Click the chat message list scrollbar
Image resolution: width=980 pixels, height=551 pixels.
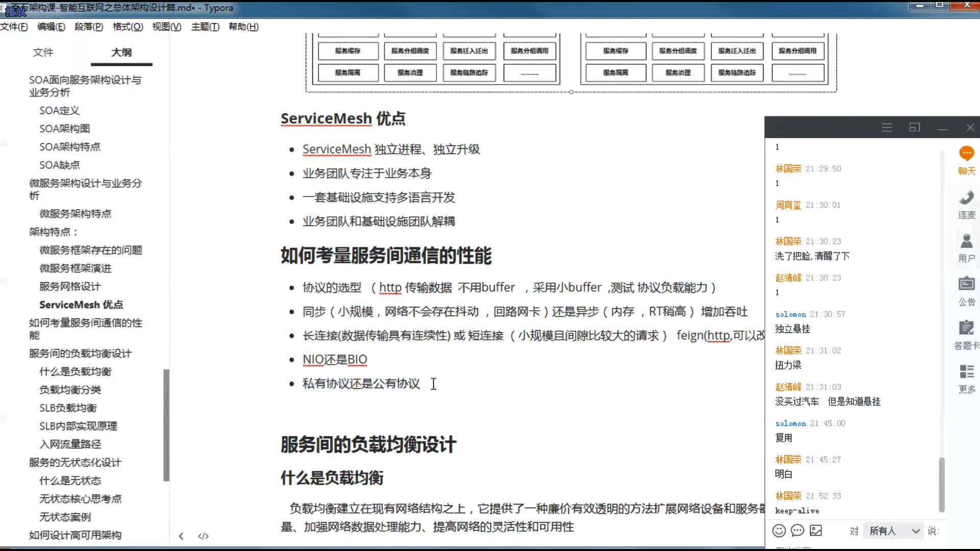(x=942, y=485)
